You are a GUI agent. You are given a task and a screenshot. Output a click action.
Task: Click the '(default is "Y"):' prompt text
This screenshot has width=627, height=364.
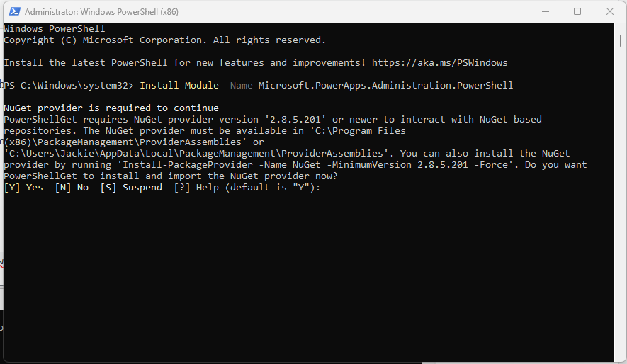coord(273,188)
